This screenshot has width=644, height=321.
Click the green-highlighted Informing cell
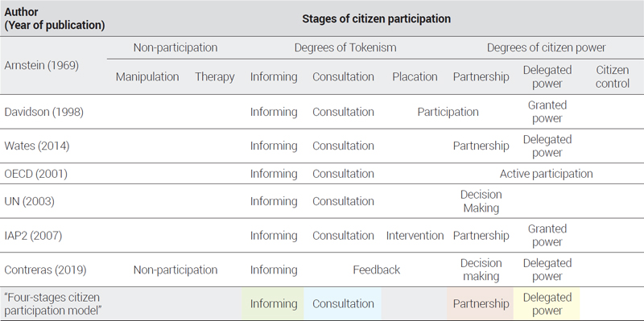click(x=273, y=304)
